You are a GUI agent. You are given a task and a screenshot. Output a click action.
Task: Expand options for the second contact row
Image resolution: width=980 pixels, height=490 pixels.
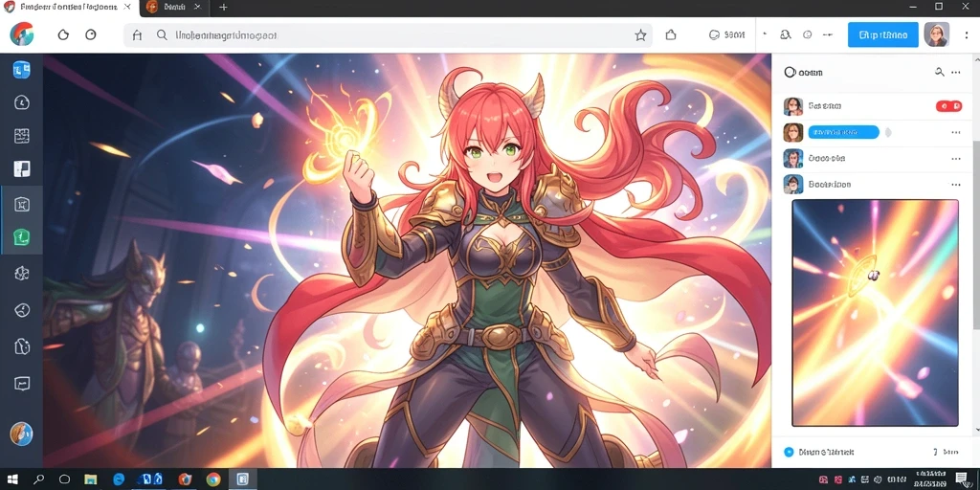point(956,132)
